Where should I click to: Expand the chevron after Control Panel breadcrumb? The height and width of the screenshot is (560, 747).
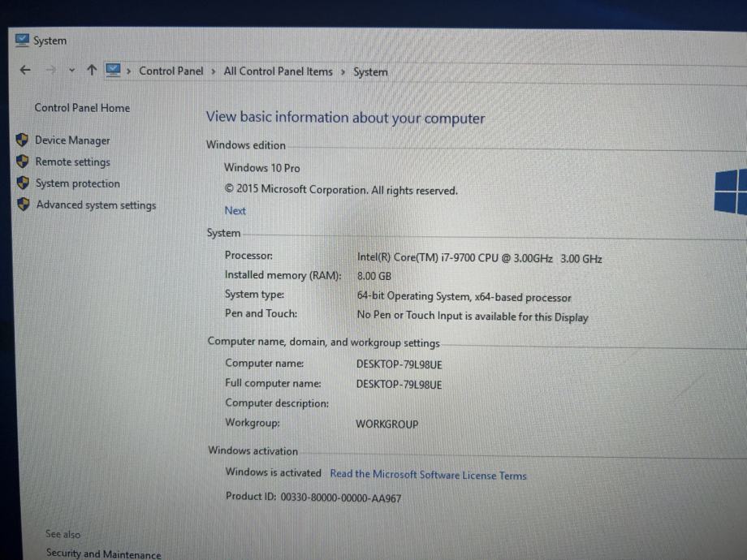click(x=214, y=71)
